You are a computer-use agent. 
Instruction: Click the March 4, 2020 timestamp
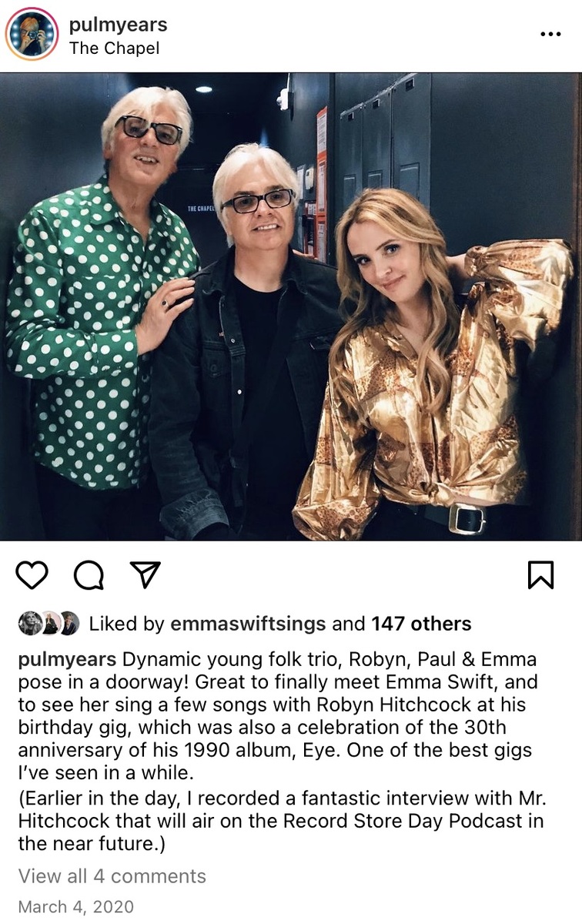(75, 906)
